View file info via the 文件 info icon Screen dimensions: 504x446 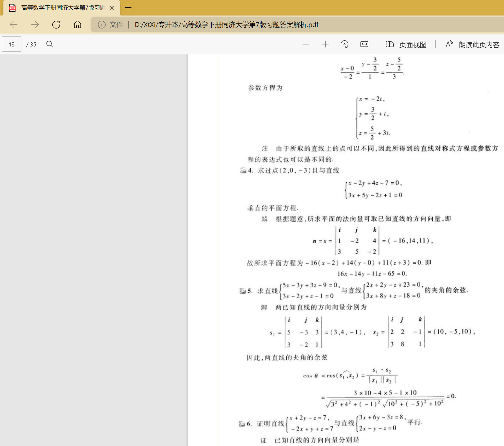pyautogui.click(x=102, y=24)
